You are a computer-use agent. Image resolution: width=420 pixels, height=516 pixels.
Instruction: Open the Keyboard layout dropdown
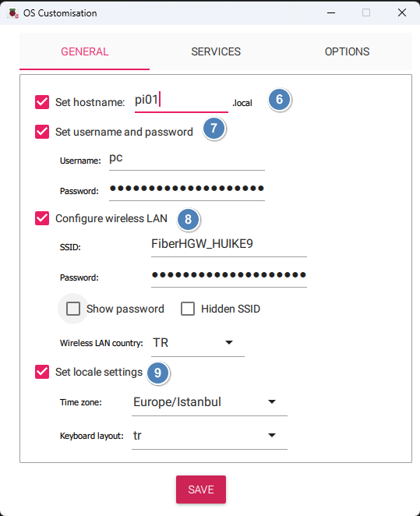point(210,436)
